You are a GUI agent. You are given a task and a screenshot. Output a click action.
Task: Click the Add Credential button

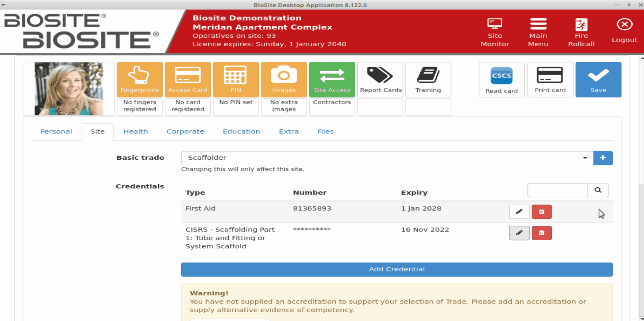(397, 269)
